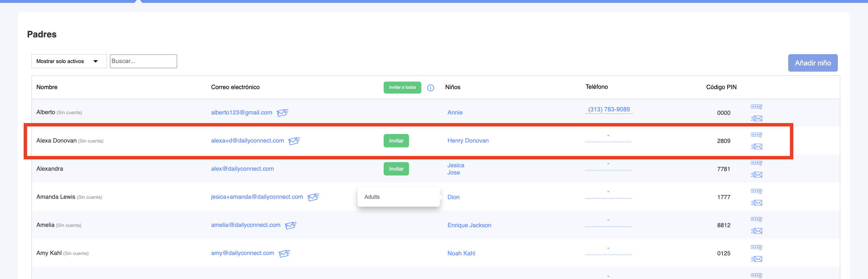Click the empty phone field for Alexa Donovan
868x279 pixels.
[608, 138]
